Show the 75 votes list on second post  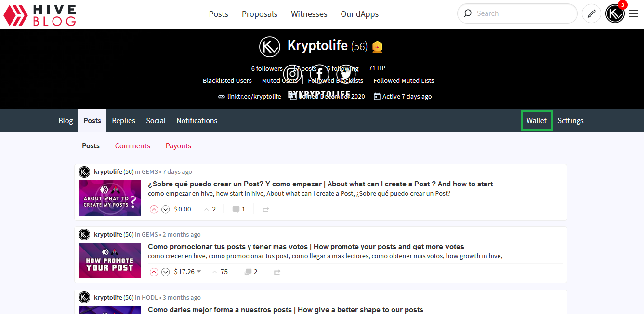(x=220, y=272)
